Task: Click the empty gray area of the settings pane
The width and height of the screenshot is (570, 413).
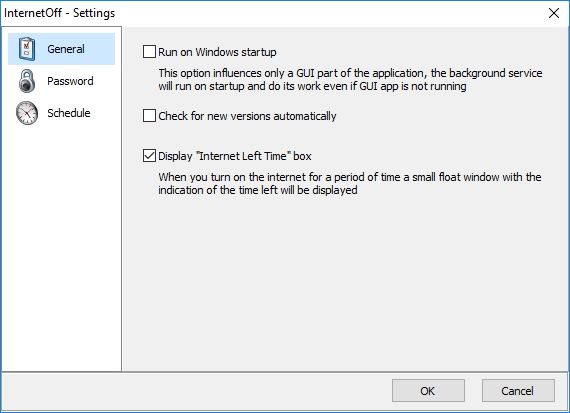Action: (345, 284)
